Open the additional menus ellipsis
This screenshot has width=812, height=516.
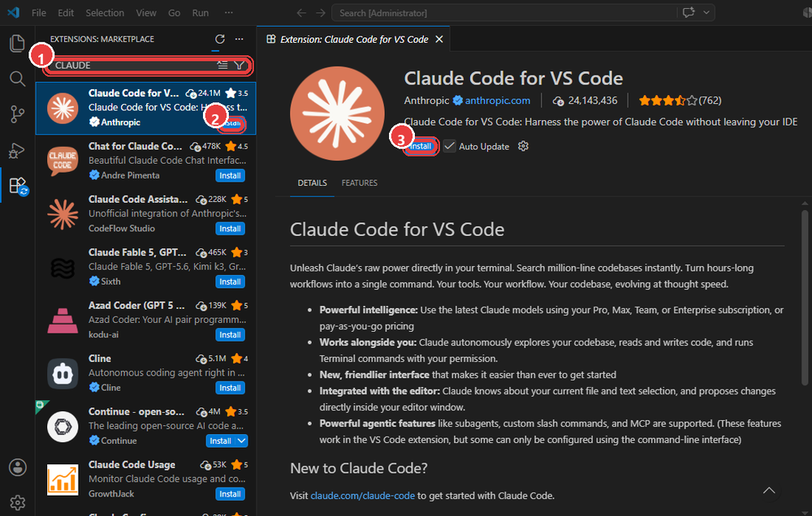228,12
